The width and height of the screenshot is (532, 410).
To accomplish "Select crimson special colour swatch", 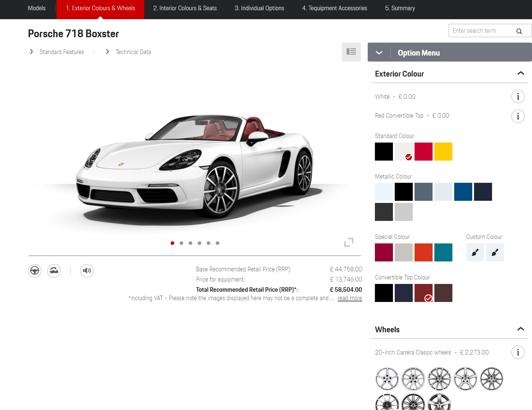I will click(x=384, y=252).
